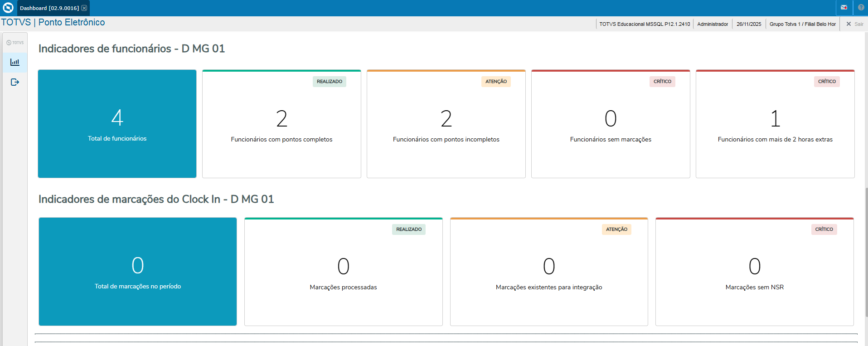Click the Sair logout button
Viewport: 868px width, 346px height.
point(855,24)
